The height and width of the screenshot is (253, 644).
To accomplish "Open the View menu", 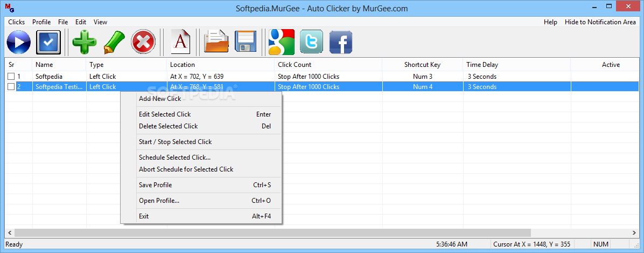I will 100,22.
